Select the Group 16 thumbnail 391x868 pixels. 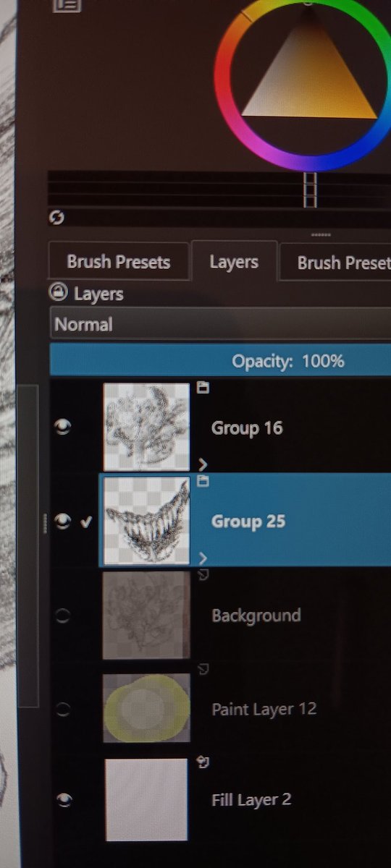click(x=147, y=427)
